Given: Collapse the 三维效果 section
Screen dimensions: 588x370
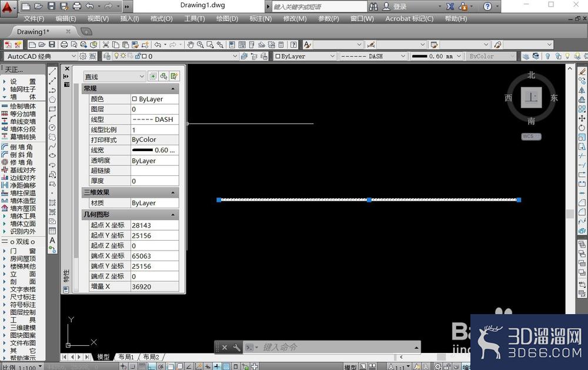Looking at the screenshot, I should tap(173, 192).
